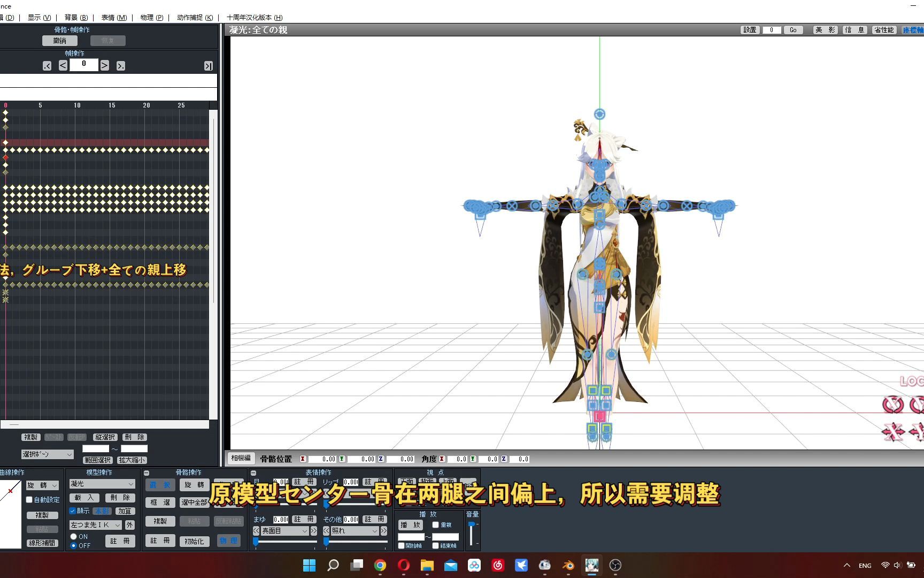Click the frame number input field showing 0
Image resolution: width=924 pixels, height=578 pixels.
(x=83, y=64)
